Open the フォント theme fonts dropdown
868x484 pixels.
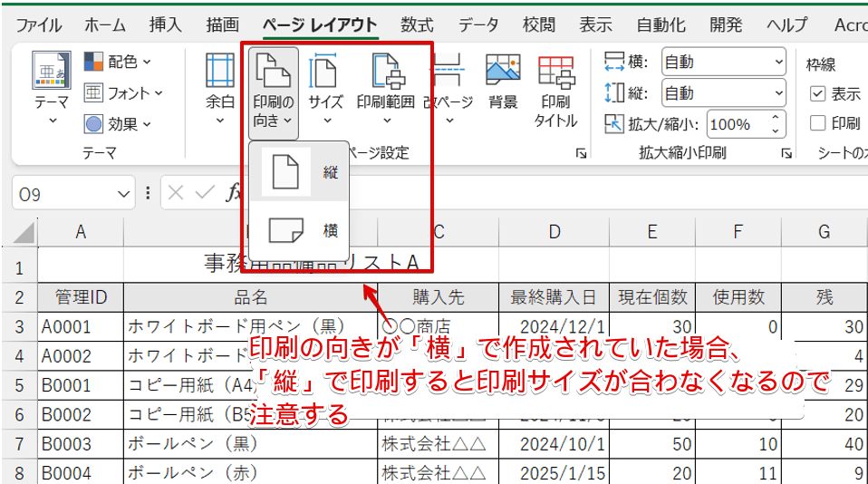(x=123, y=93)
